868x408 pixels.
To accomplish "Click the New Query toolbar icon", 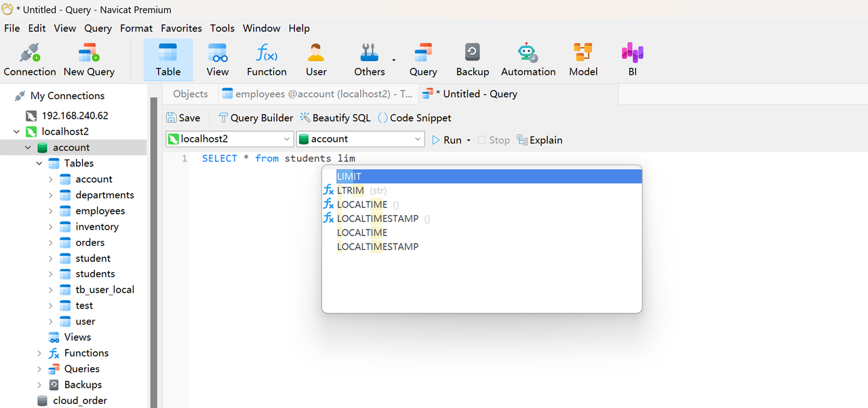I will [89, 60].
